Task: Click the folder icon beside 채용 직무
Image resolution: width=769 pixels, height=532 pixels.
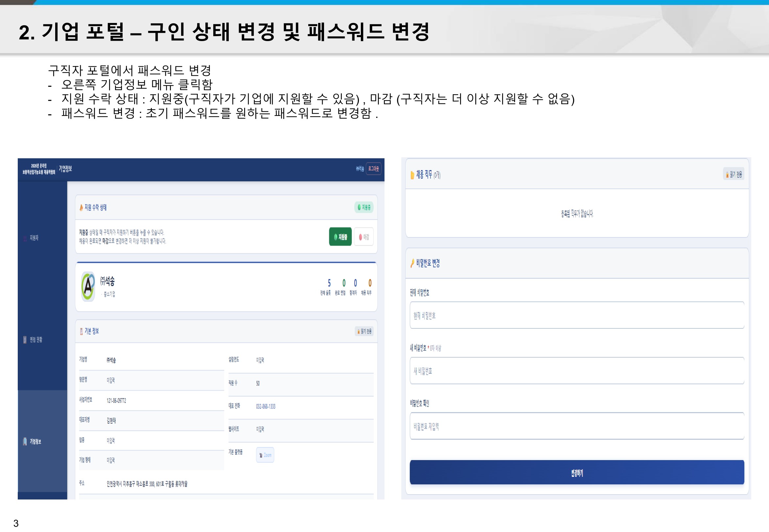Action: 412,175
